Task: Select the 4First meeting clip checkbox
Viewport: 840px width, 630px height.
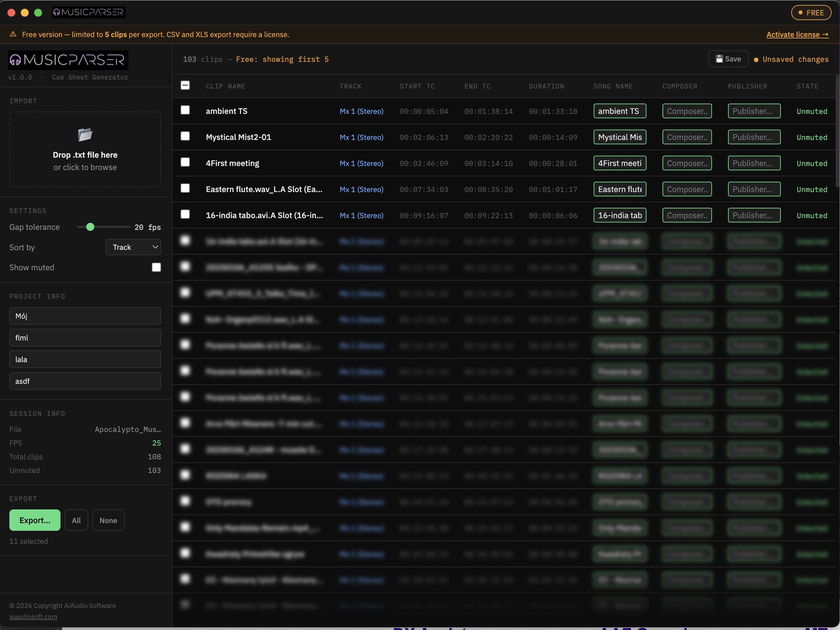Action: click(185, 162)
